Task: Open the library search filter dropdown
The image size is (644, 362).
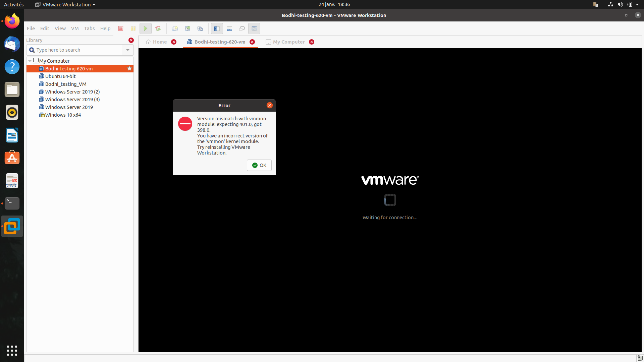Action: (x=128, y=50)
